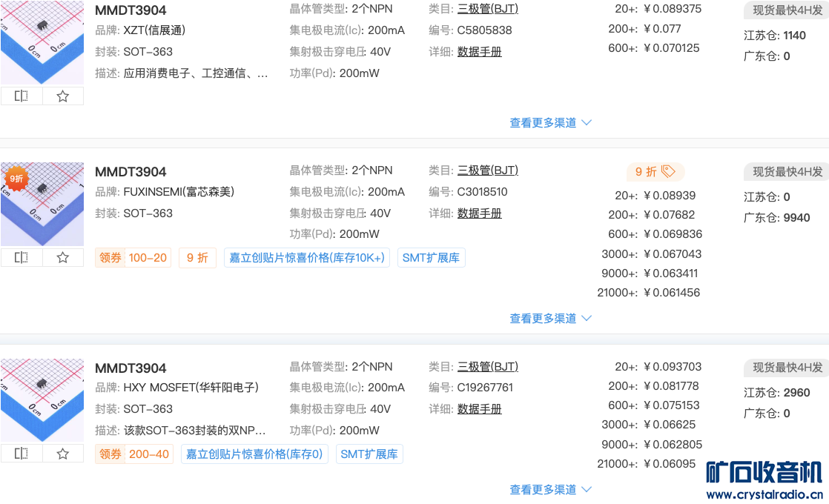Select price ￥0.061456 for 21000+
The height and width of the screenshot is (504, 829).
672,293
